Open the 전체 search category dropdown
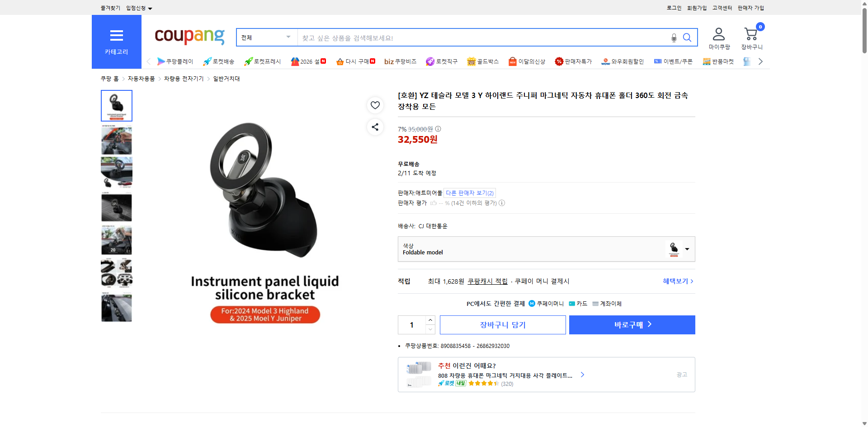This screenshot has width=868, height=427. click(x=266, y=38)
